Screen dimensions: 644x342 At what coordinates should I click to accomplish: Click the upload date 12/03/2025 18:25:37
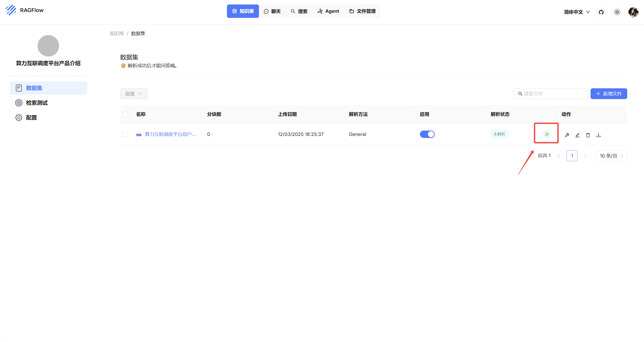coord(301,134)
